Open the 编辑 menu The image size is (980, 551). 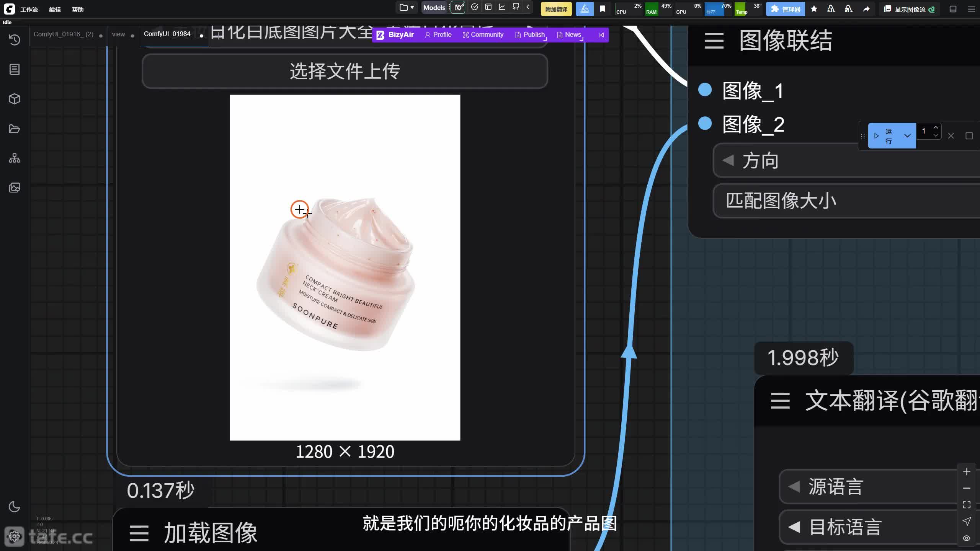pos(55,10)
